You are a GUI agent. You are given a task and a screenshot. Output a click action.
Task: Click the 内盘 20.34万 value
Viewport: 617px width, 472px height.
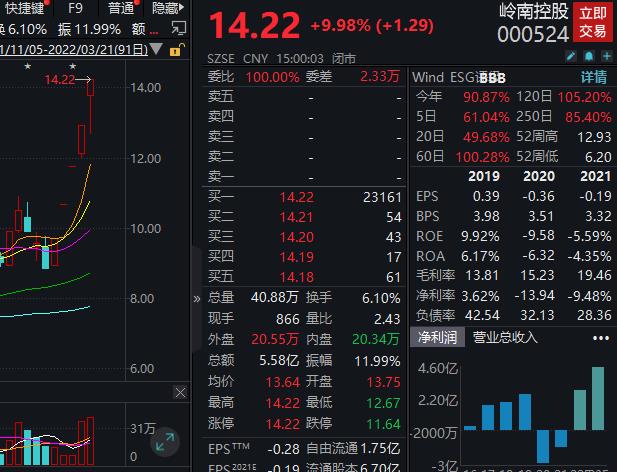(x=375, y=339)
